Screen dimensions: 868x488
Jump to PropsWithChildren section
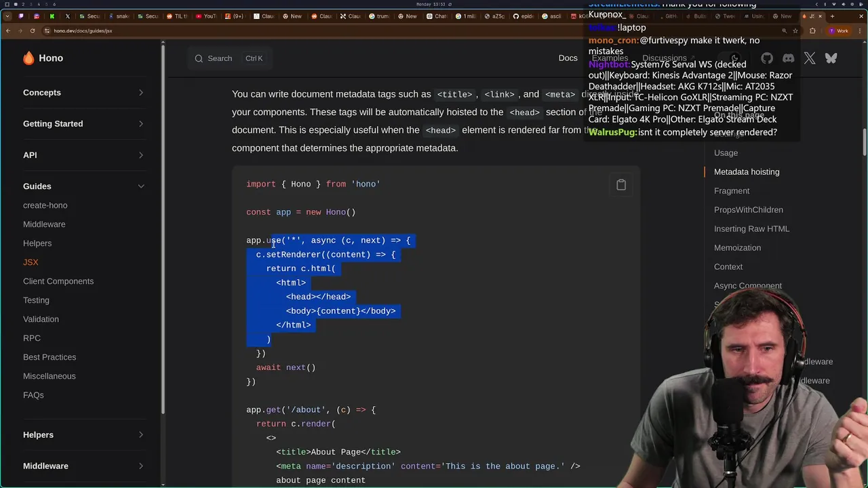pyautogui.click(x=749, y=210)
